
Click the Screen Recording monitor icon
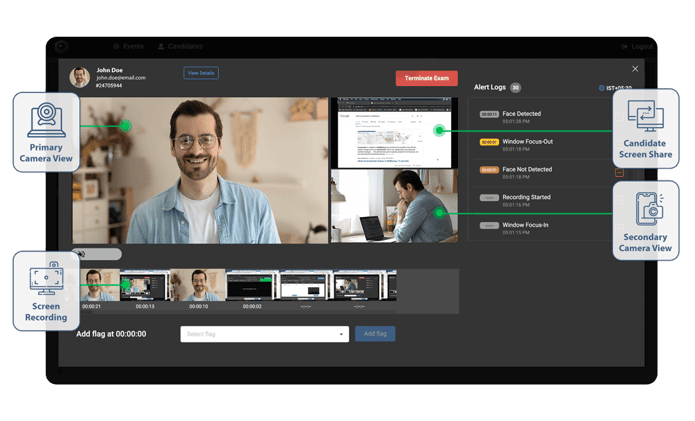click(x=47, y=278)
